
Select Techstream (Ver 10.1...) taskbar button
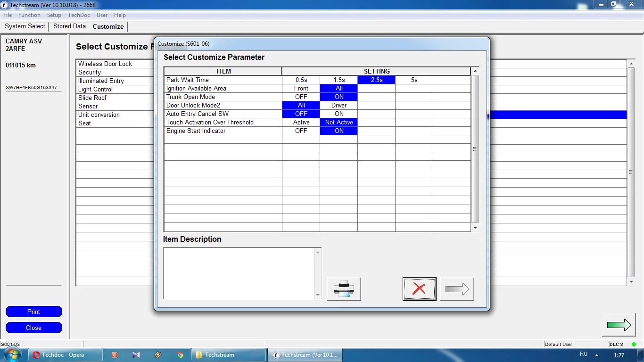click(305, 355)
